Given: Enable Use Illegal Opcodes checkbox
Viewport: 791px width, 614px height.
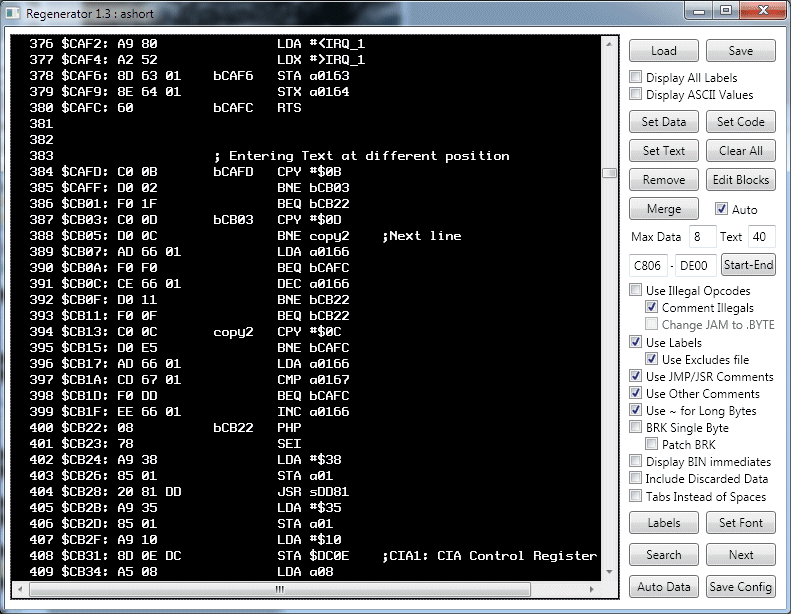Looking at the screenshot, I should click(x=636, y=290).
